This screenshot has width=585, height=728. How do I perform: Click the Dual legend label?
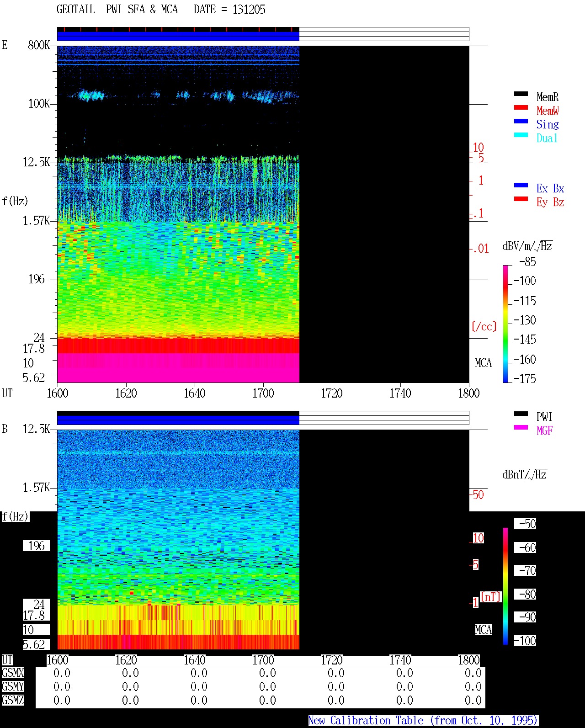tap(547, 138)
